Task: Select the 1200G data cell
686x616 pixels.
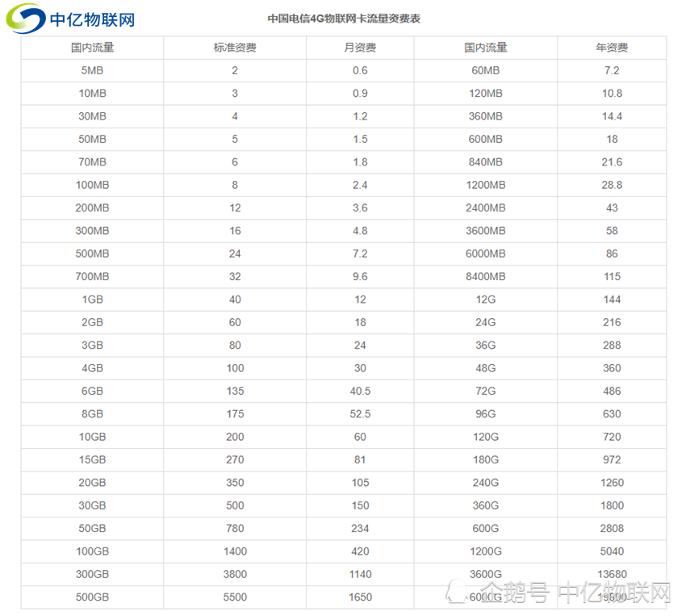Action: point(484,551)
